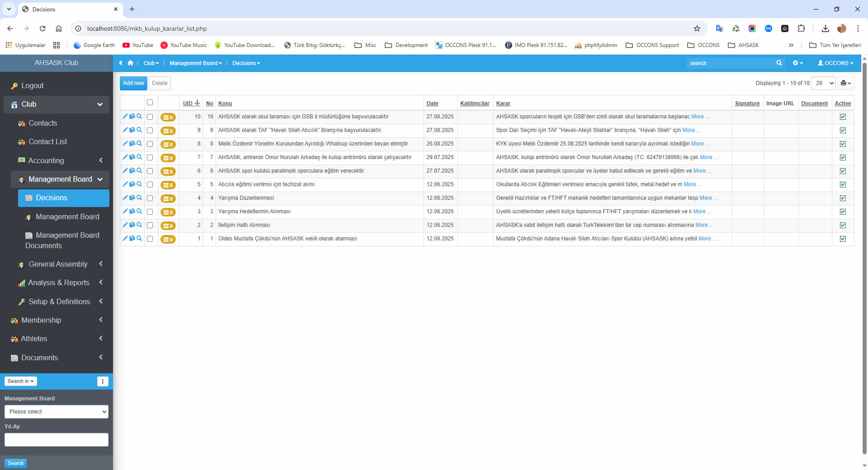Open the page size dropdown showing 20
868x470 pixels.
(x=824, y=83)
